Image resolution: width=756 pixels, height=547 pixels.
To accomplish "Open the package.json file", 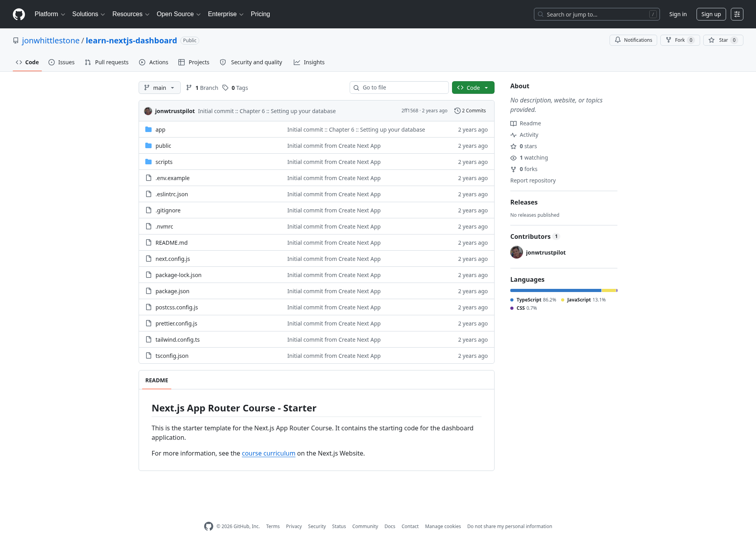I will [x=172, y=291].
